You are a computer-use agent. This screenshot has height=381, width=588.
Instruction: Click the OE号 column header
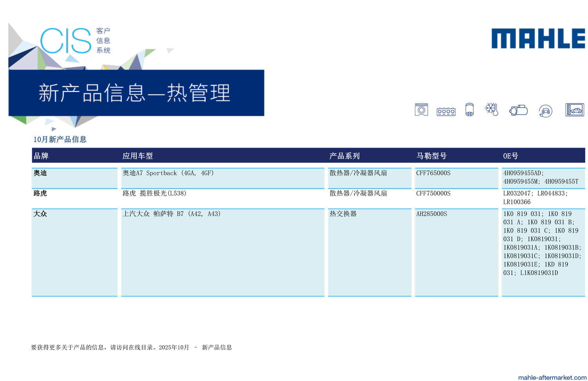510,156
